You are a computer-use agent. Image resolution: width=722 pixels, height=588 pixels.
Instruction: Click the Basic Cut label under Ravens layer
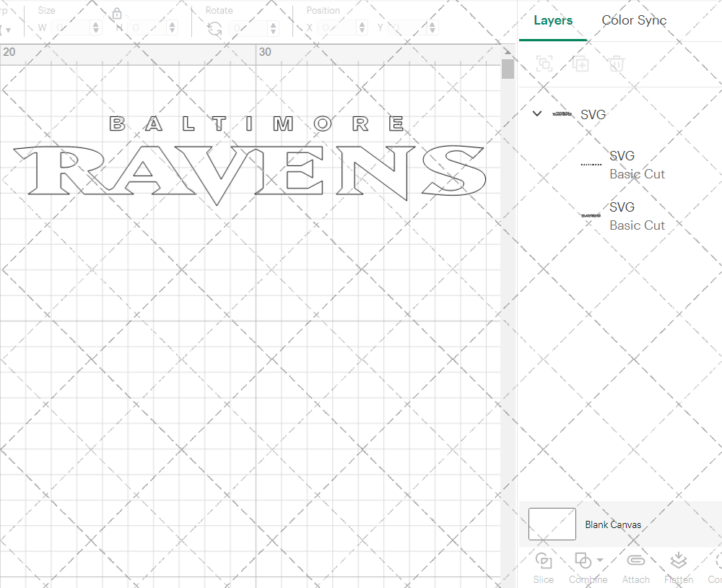[x=638, y=225]
